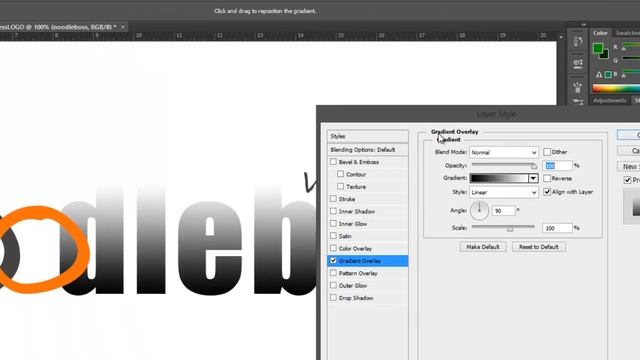
Task: Enable the Pattern Overlay checkbox
Action: coord(333,273)
